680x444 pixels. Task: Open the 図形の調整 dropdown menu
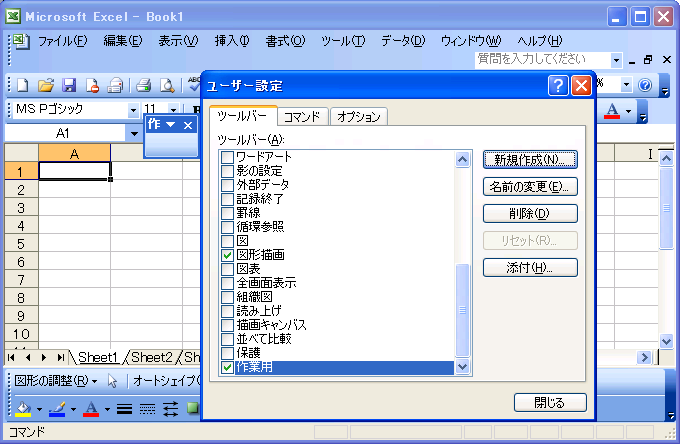click(x=55, y=381)
